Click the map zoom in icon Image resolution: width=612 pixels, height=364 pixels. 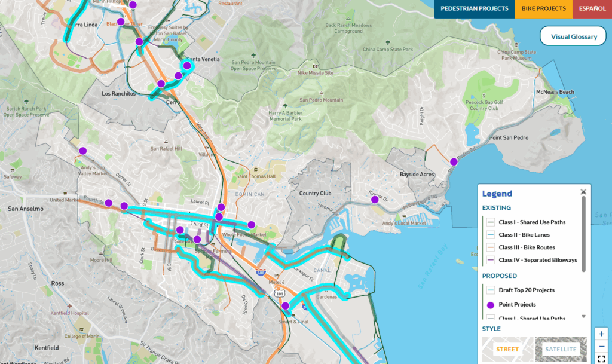pyautogui.click(x=601, y=334)
